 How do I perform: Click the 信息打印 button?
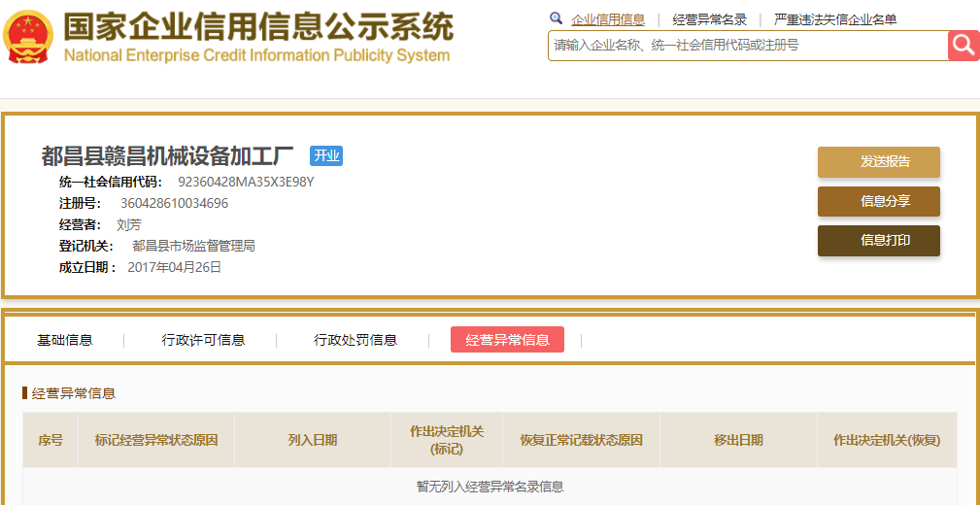pos(879,241)
